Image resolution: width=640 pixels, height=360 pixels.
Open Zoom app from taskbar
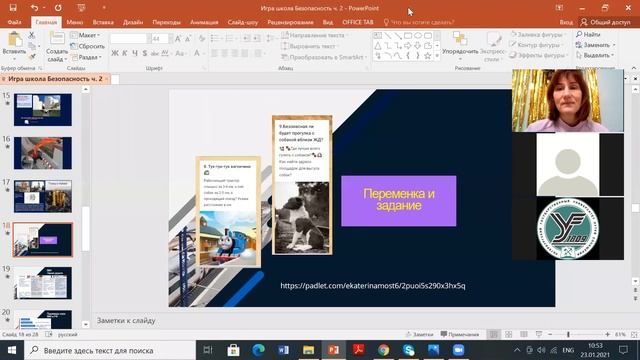(458, 350)
